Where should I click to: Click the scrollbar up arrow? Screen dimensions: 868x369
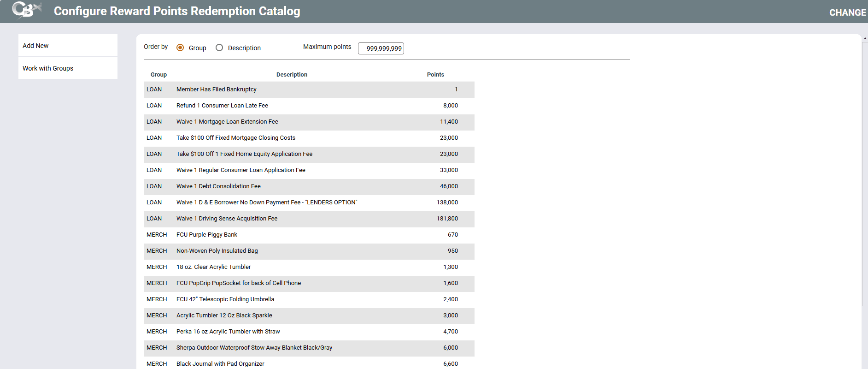click(865, 38)
